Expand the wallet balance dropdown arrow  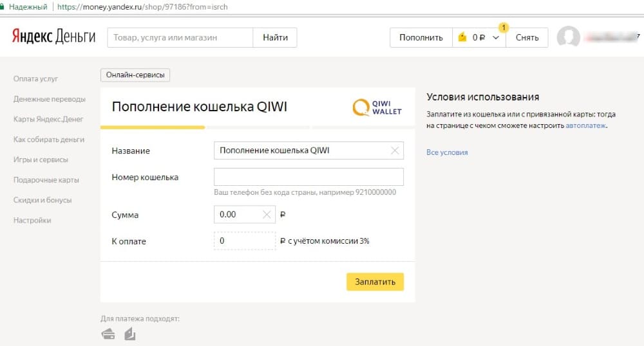pos(495,38)
